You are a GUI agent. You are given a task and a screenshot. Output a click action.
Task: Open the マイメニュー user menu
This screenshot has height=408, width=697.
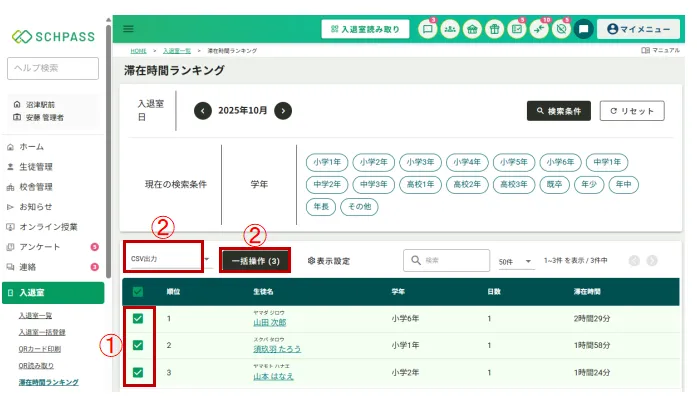638,30
